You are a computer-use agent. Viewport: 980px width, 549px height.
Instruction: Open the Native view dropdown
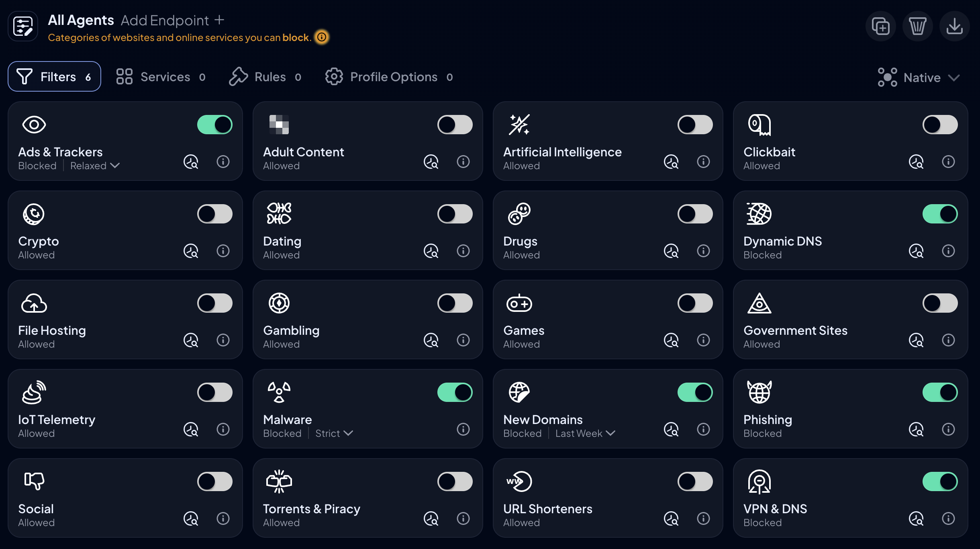pos(919,77)
